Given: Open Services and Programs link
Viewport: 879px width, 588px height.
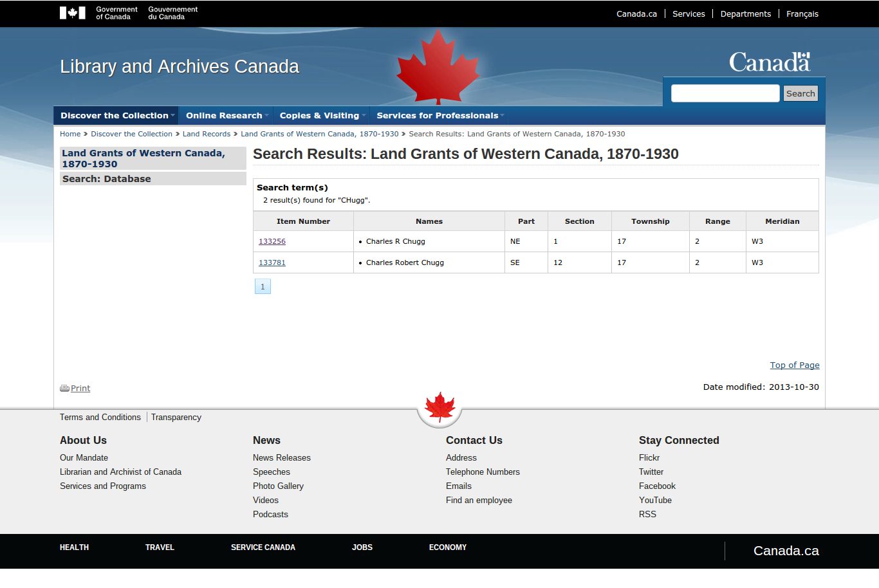Looking at the screenshot, I should [x=103, y=486].
